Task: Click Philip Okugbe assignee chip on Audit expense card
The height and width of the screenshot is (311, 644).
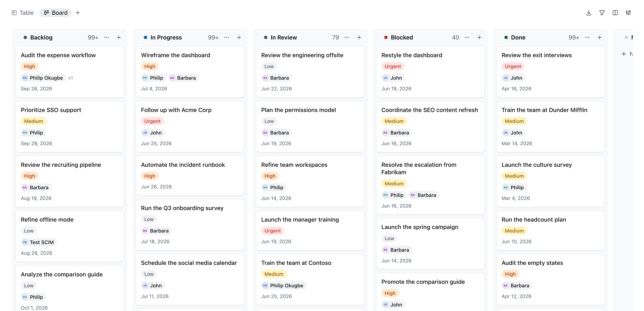Action: [44, 78]
